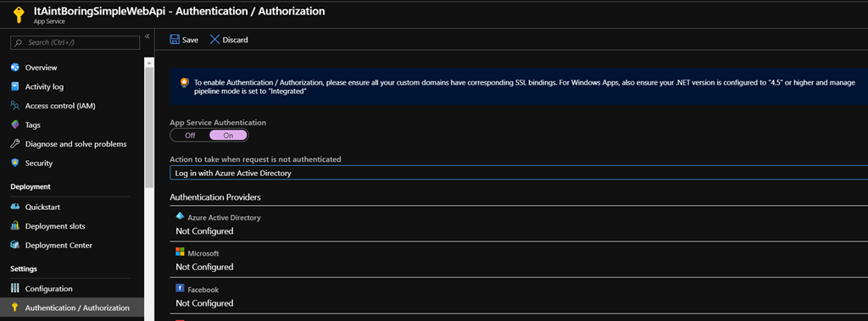Click the Diagnose and solve problems wrench icon
The height and width of the screenshot is (321, 868).
[x=15, y=144]
